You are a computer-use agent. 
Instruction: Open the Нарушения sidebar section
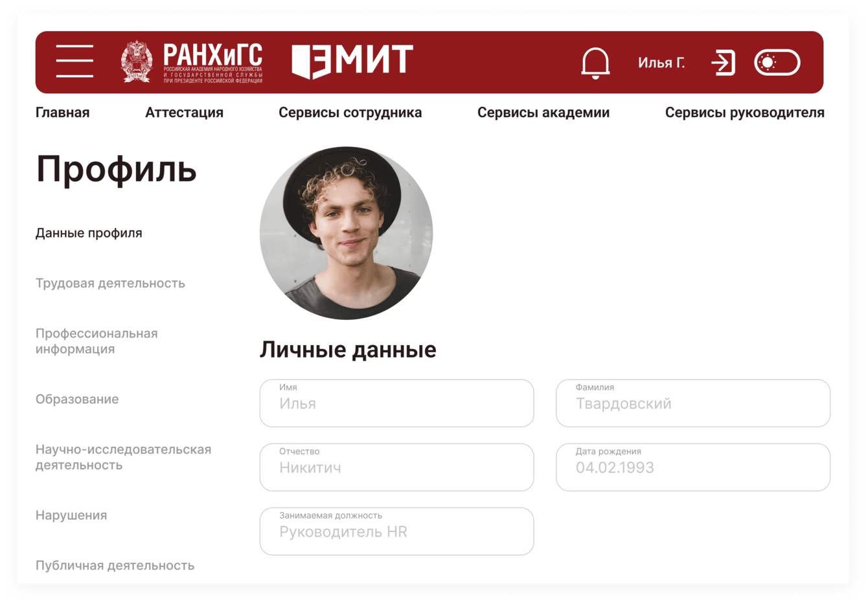71,515
